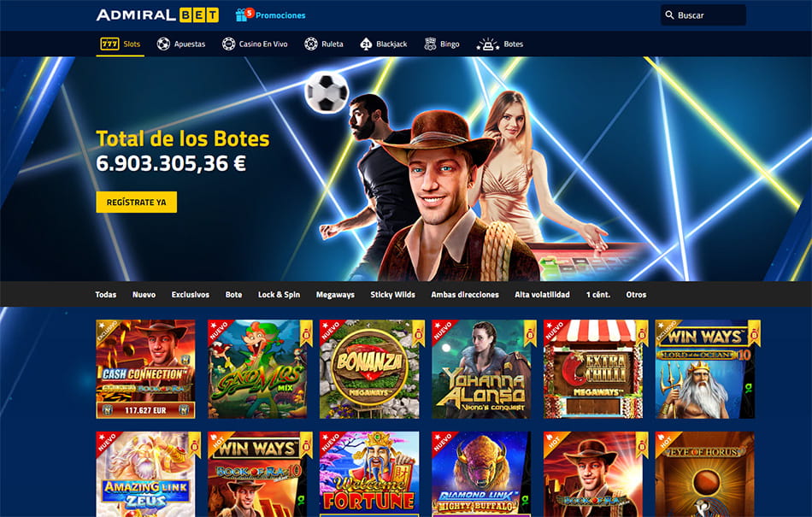Open Yohanna Alonso game thumbnail
Image resolution: width=812 pixels, height=517 pixels.
pyautogui.click(x=481, y=369)
